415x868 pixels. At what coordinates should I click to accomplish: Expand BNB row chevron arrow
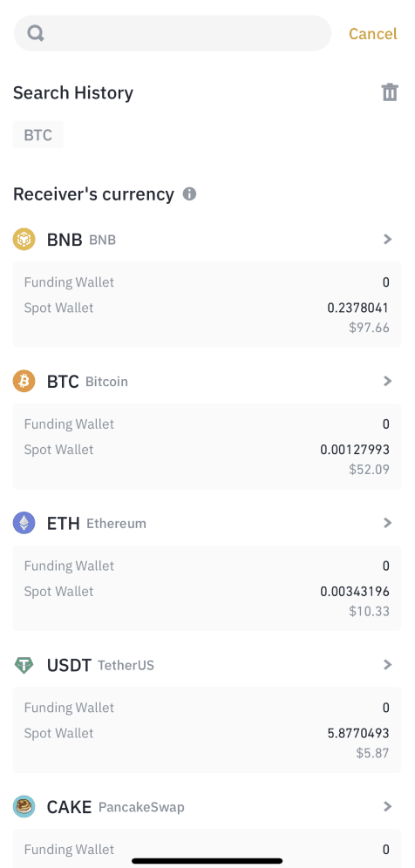[388, 239]
